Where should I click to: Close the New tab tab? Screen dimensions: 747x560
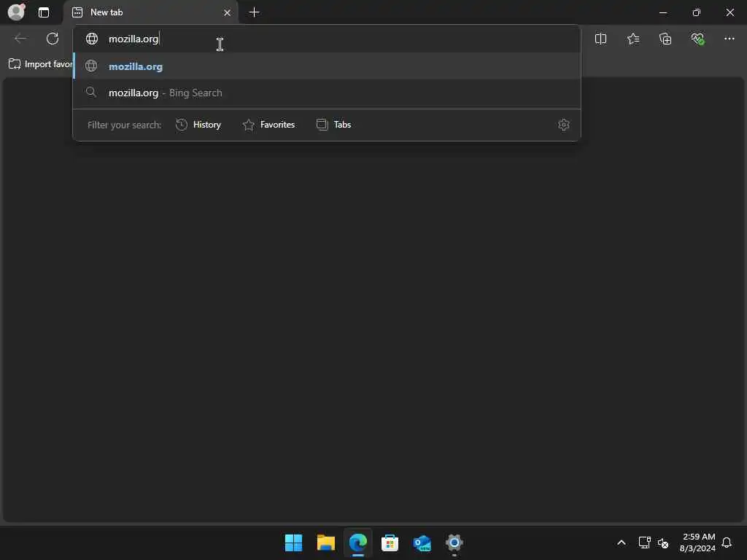tap(228, 13)
